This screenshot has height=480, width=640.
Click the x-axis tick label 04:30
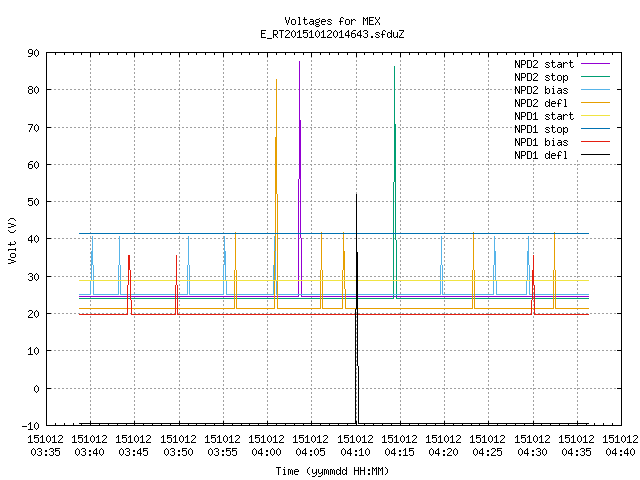pyautogui.click(x=532, y=452)
